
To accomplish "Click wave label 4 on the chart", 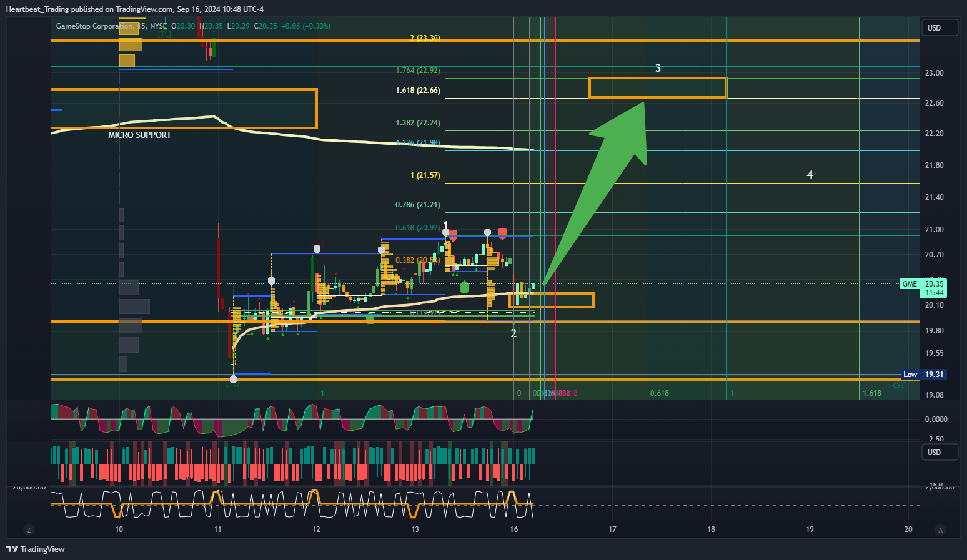I will pyautogui.click(x=810, y=175).
